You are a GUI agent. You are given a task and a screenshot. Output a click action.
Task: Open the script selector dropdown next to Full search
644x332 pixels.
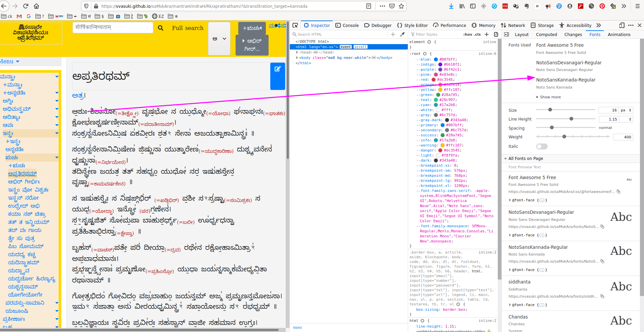[x=219, y=39]
